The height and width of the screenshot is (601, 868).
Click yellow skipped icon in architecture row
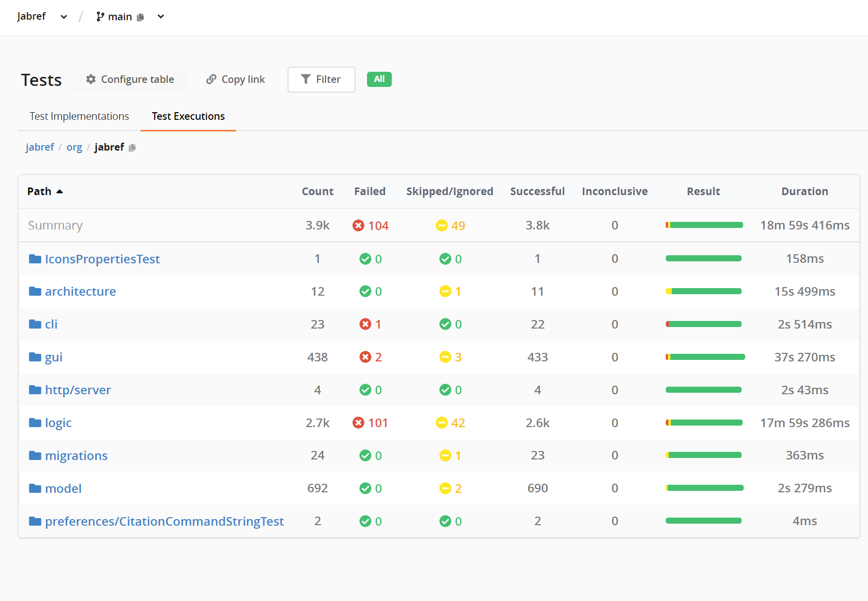tap(445, 292)
